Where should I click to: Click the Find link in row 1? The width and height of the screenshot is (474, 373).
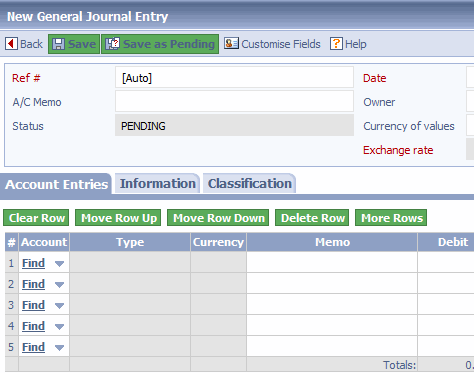33,263
